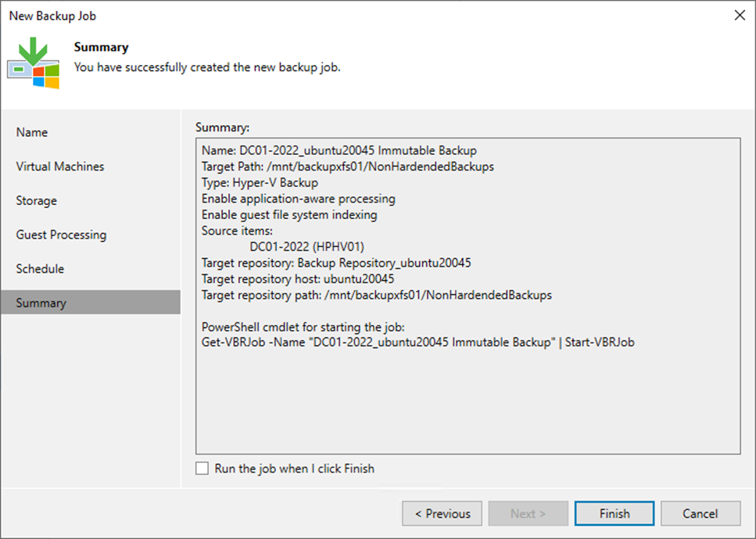
Task: Close the New Backup Job dialog
Action: (x=740, y=15)
